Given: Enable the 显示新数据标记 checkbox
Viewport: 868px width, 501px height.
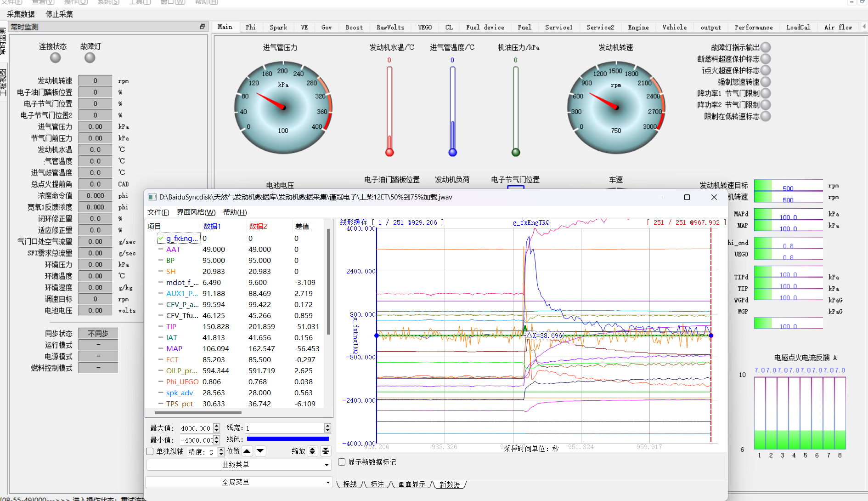Looking at the screenshot, I should pyautogui.click(x=342, y=462).
